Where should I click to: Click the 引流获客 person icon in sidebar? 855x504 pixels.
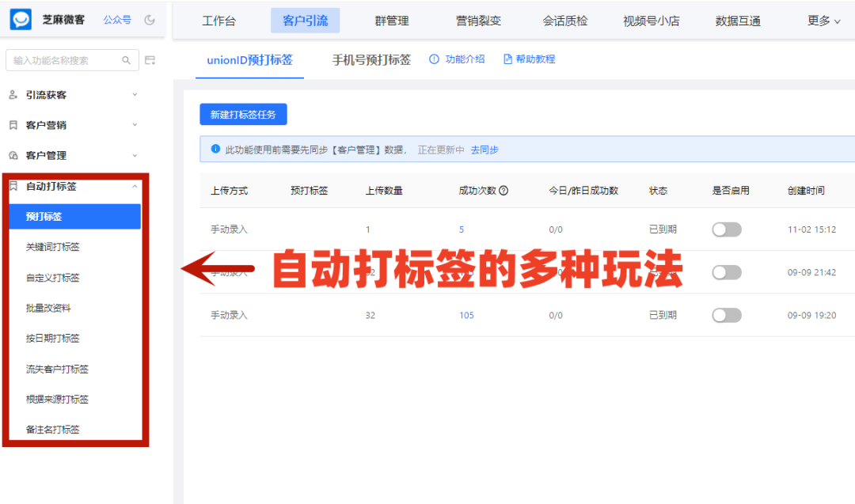point(14,94)
